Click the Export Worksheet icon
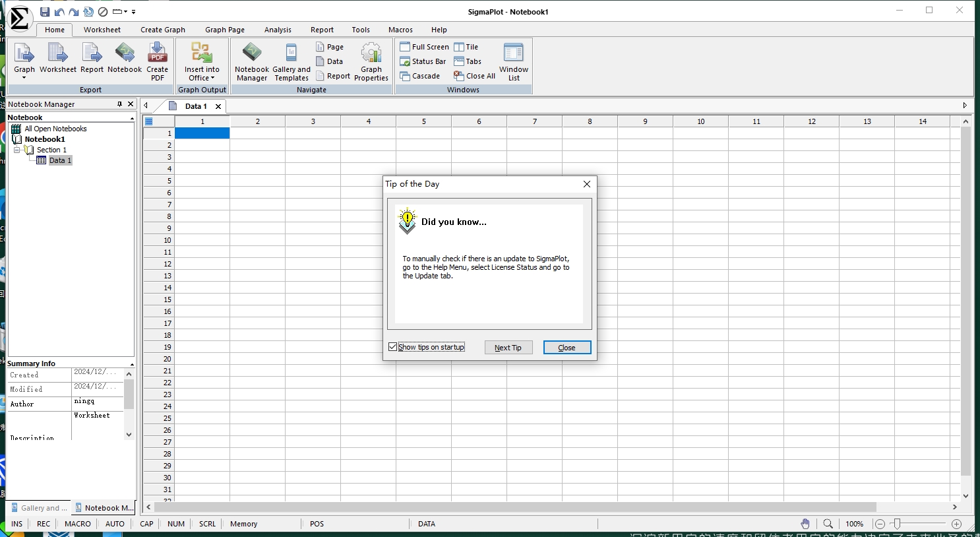Viewport: 980px width, 537px height. tap(58, 58)
